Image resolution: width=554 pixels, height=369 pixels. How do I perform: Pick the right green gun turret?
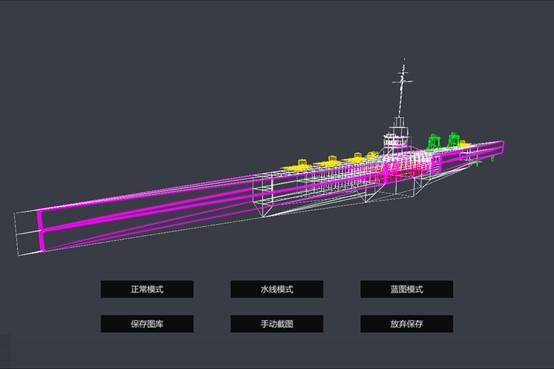[x=453, y=140]
